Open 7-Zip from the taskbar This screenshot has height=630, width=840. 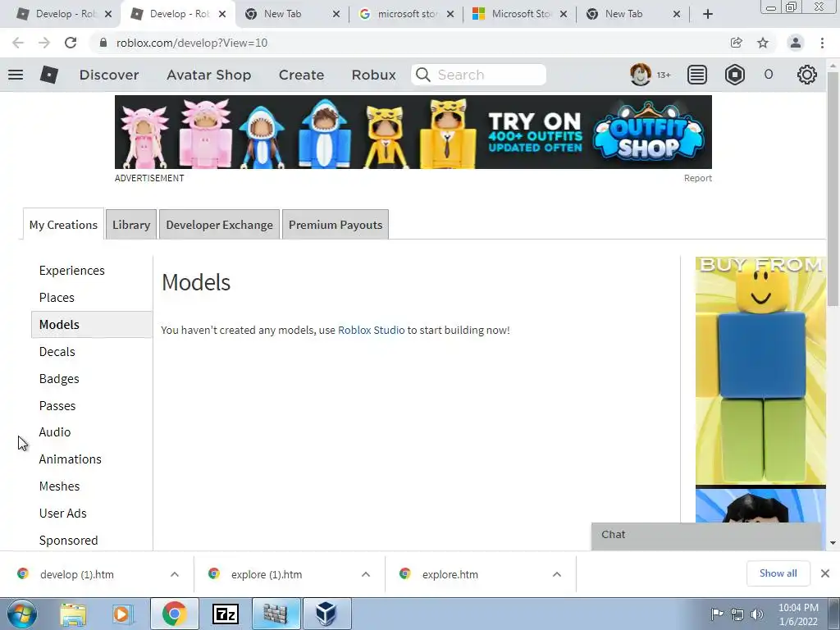225,614
